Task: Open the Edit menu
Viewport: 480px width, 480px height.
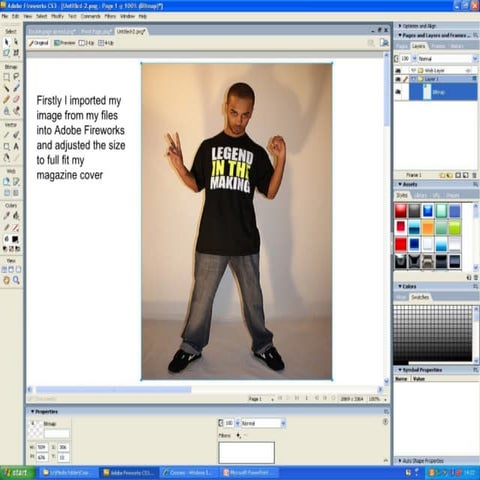Action: click(15, 16)
